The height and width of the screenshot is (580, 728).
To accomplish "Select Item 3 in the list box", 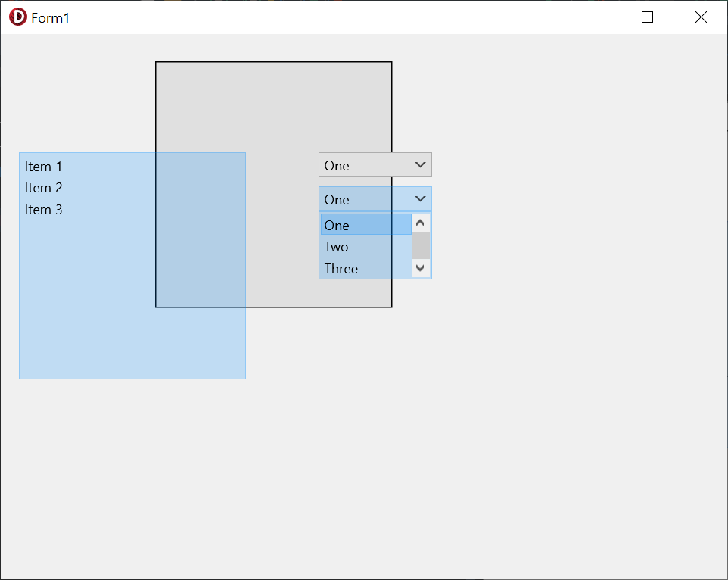I will [x=43, y=210].
